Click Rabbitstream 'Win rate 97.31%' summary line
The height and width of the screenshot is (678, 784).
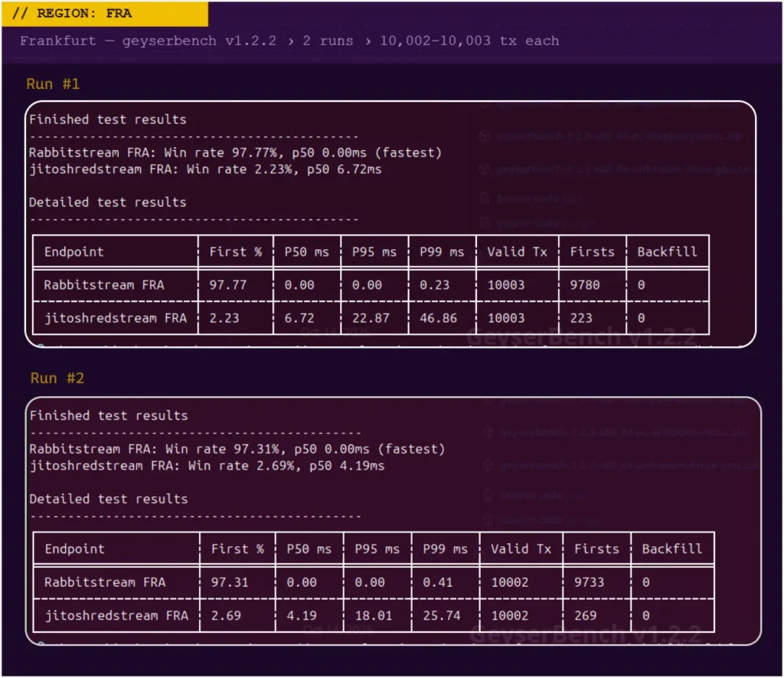click(x=237, y=449)
